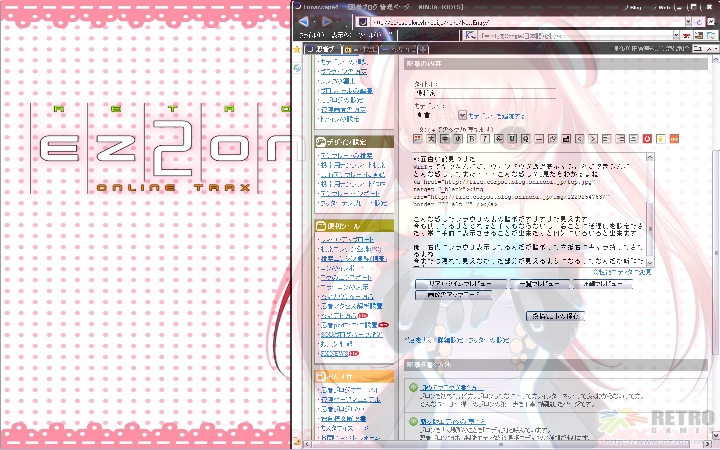Viewport: 720px width, 450px height.
Task: Click the red circular editor icon
Action: (647, 138)
